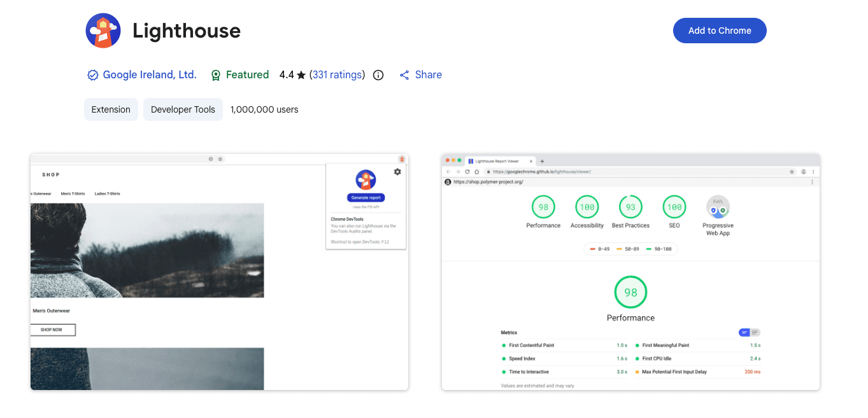Click the Chrome DevTools heading in popup
Image resolution: width=868 pixels, height=418 pixels.
[x=347, y=219]
